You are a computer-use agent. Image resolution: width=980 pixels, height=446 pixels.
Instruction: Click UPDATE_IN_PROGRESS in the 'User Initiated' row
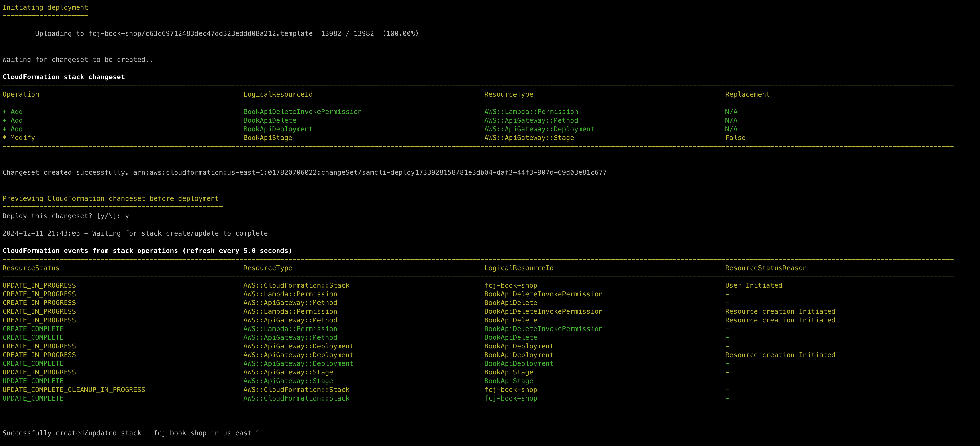(x=39, y=286)
